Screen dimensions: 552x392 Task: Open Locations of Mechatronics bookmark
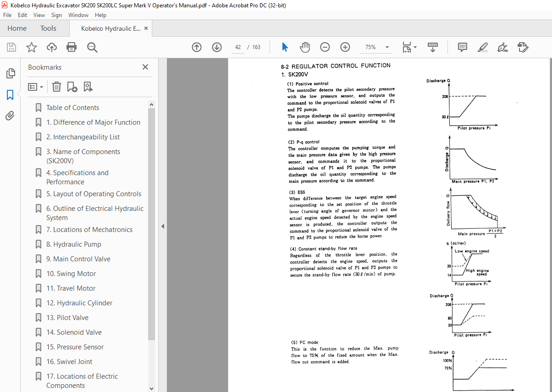[x=89, y=230]
